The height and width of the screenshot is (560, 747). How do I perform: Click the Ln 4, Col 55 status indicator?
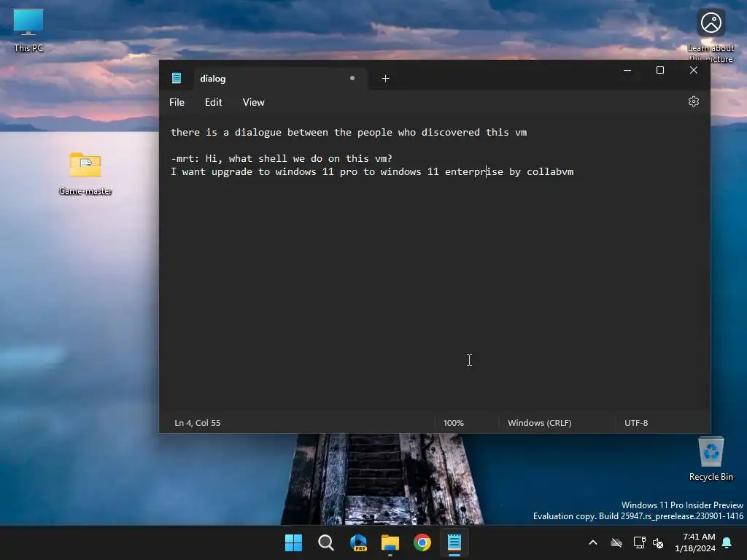(197, 423)
